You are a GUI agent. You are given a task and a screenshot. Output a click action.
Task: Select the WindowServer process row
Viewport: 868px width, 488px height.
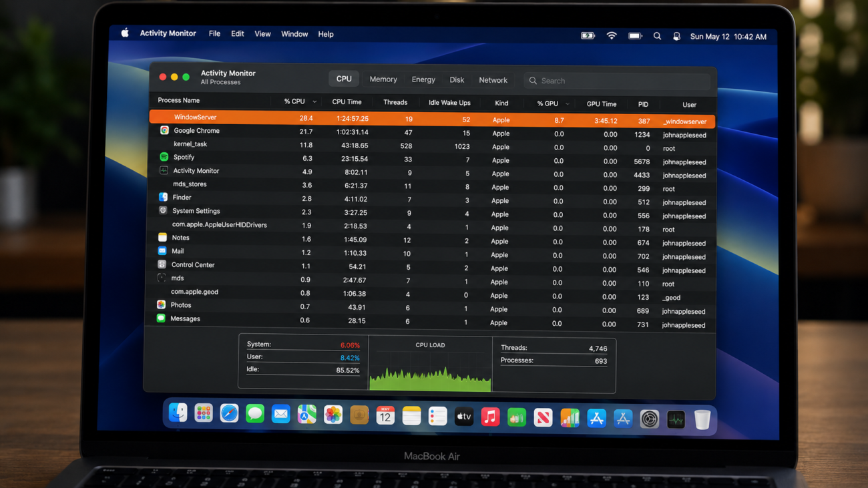tap(432, 119)
